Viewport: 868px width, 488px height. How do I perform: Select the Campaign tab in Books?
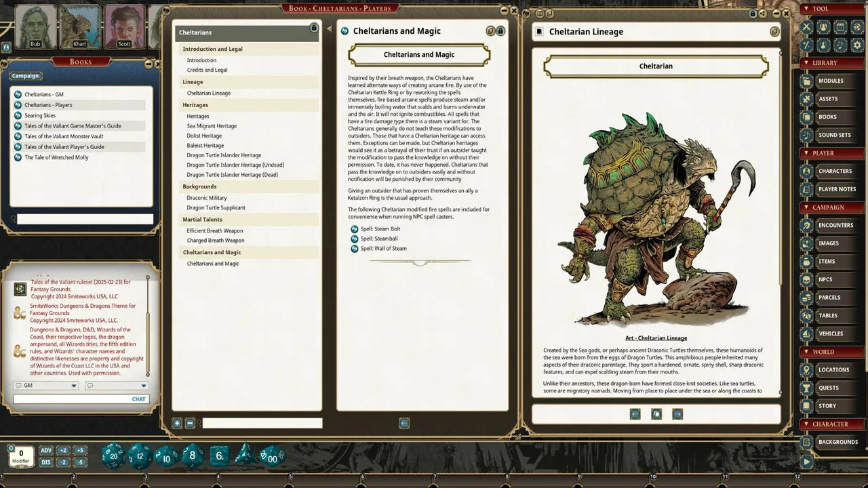[x=25, y=76]
